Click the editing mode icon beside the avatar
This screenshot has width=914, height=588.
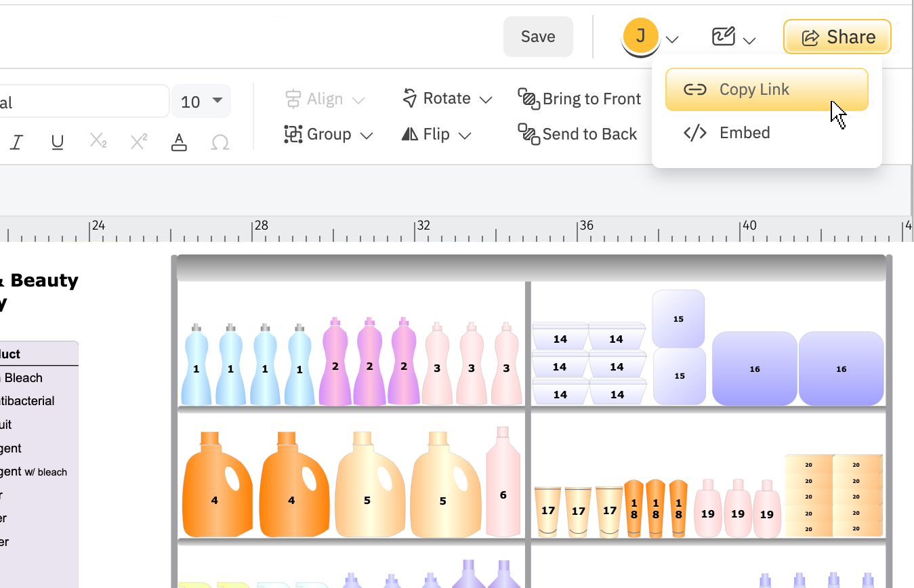coord(723,36)
